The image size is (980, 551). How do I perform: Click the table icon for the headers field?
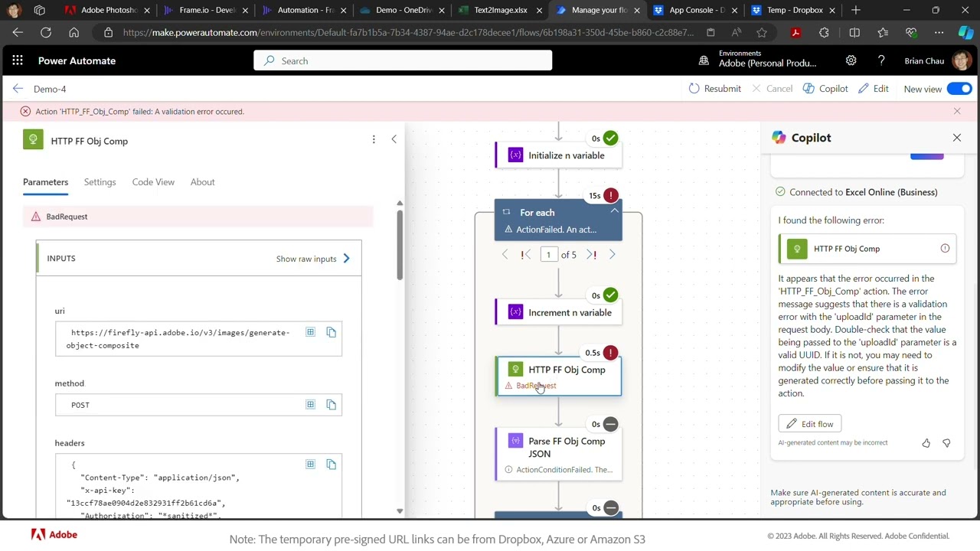coord(310,464)
